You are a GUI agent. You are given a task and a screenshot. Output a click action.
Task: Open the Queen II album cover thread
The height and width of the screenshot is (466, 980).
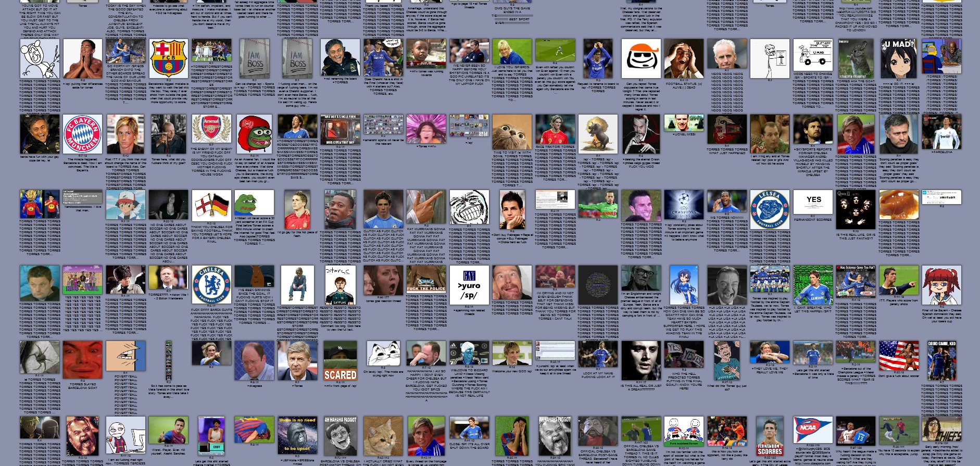(x=856, y=209)
